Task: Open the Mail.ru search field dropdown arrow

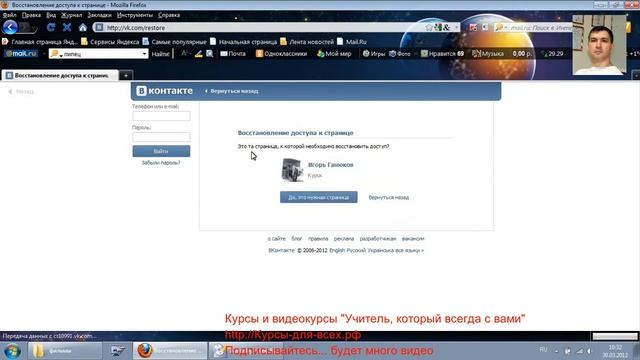Action: 144,53
